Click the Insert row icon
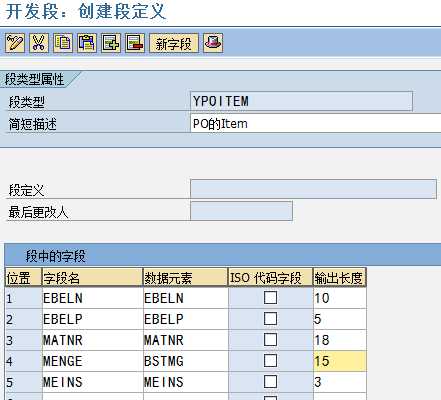This screenshot has width=441, height=400. [x=111, y=43]
